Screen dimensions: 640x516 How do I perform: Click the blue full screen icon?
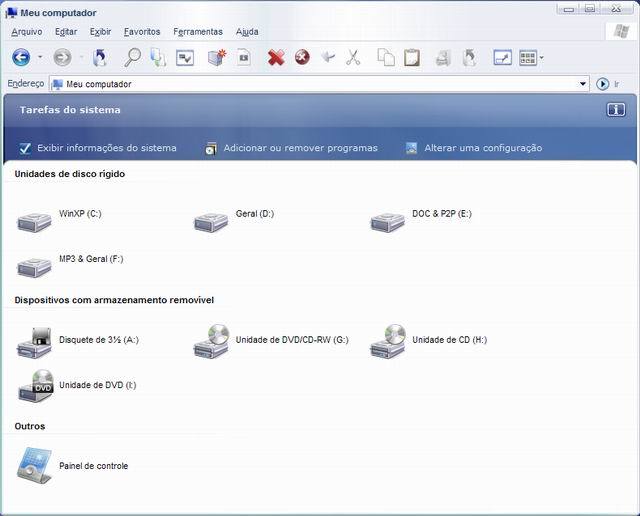502,58
